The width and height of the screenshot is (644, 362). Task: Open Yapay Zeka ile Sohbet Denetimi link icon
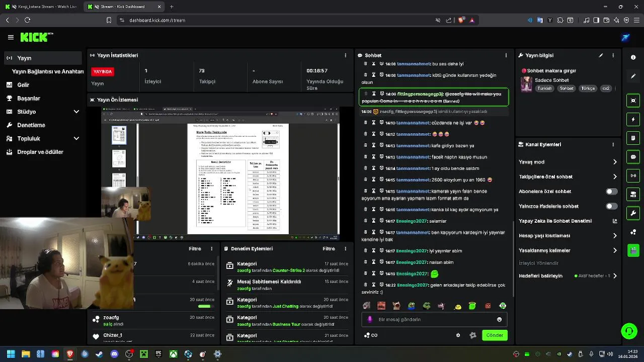click(x=614, y=221)
